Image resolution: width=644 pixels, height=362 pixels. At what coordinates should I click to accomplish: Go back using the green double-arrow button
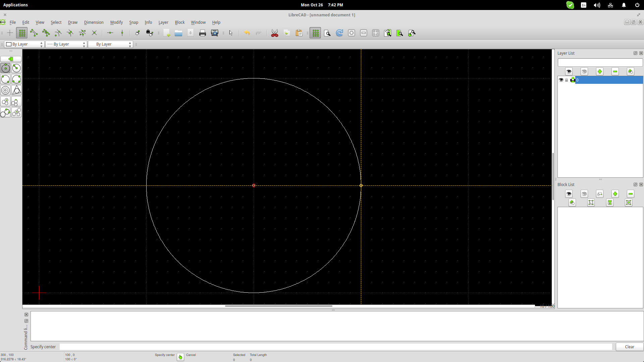coord(11,59)
